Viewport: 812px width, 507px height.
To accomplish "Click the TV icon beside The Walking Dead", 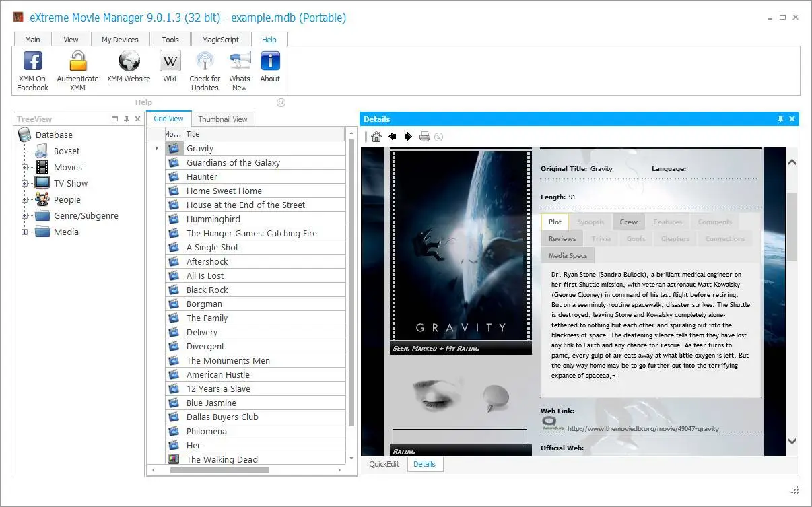I will point(174,459).
